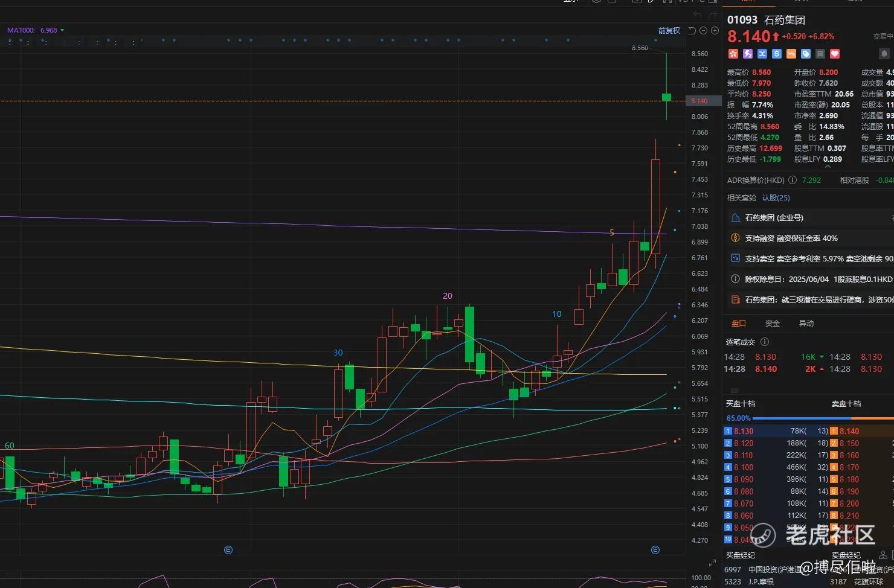Screen dimensions: 894x588
Task: Click the purple lightning level-2 icon
Action: click(748, 54)
